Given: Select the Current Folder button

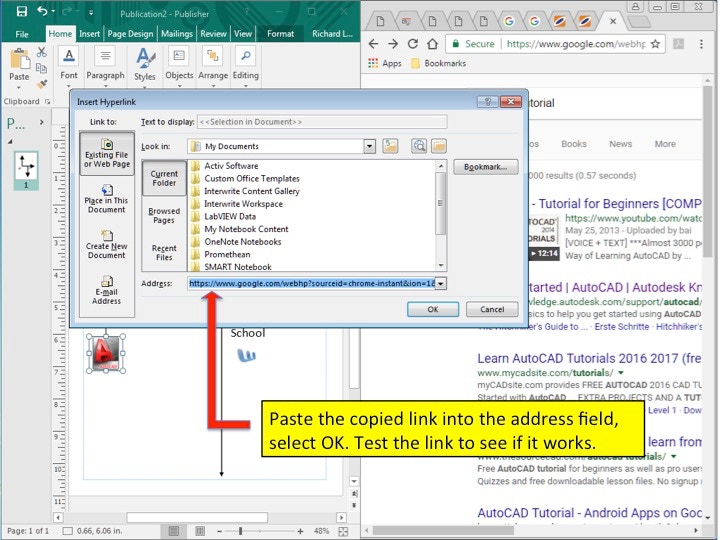Looking at the screenshot, I should click(x=164, y=178).
